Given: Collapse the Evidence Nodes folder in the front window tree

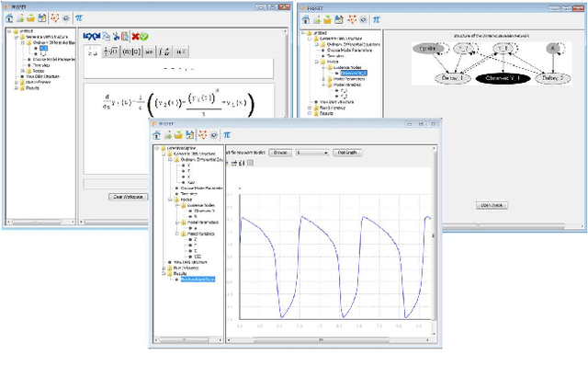Looking at the screenshot, I should pos(177,206).
